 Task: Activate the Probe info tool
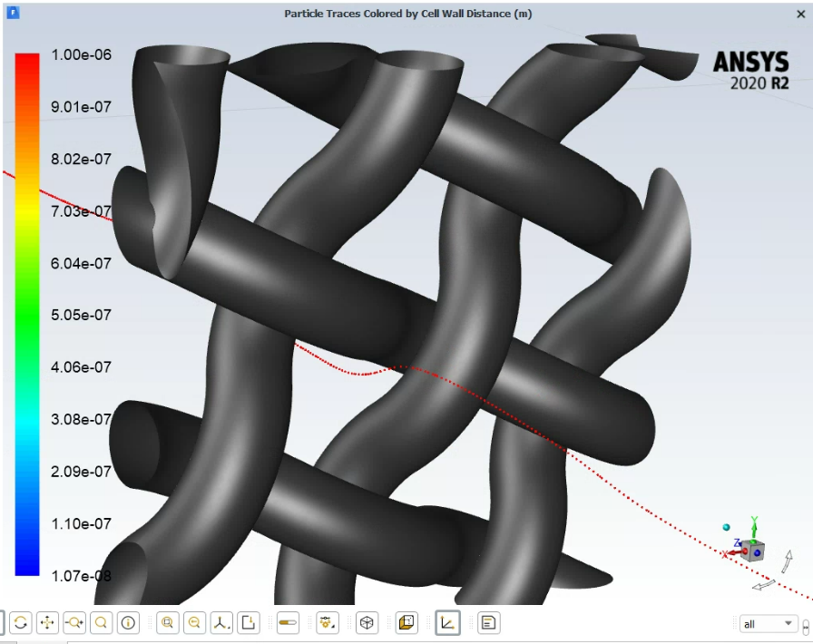point(129,622)
